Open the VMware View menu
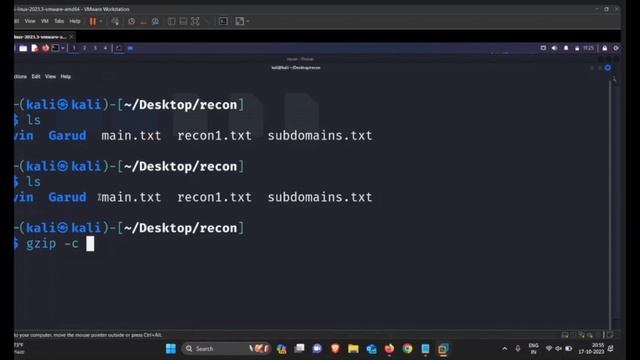The width and height of the screenshot is (640, 360). tap(30, 21)
